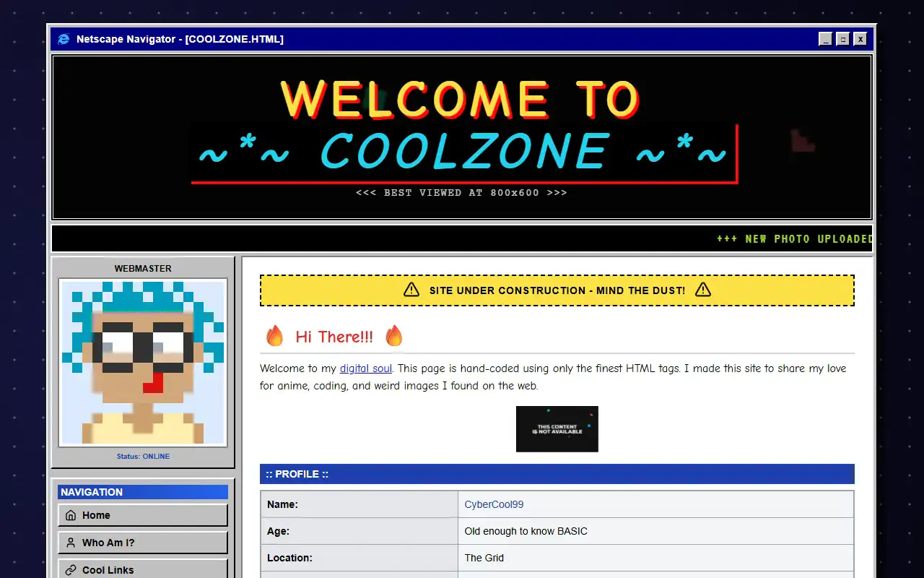Click the right warning triangle in construction banner
Viewport: 924px width, 578px height.
[703, 290]
